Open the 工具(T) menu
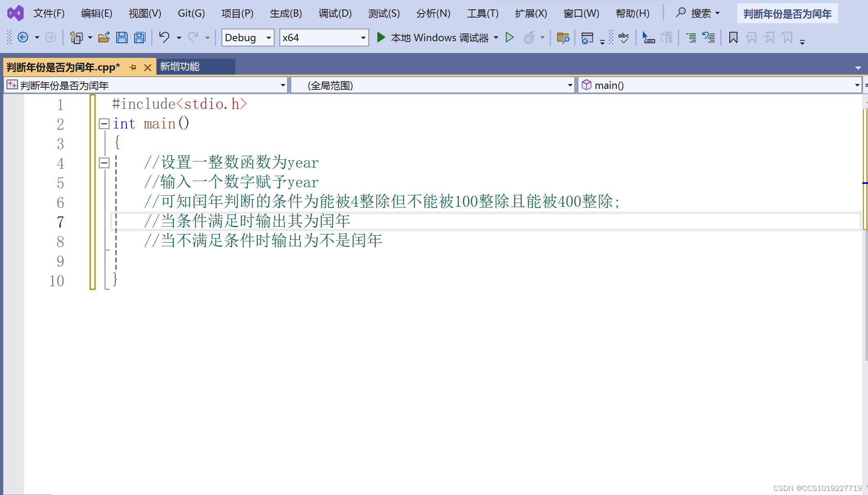Screen dimensions: 868x495 483,13
